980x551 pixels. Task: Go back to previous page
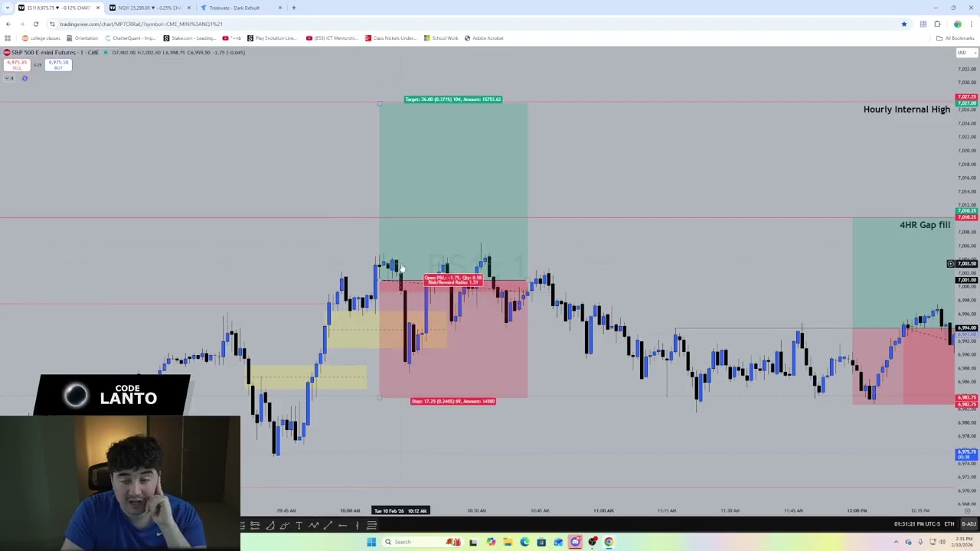coord(8,24)
